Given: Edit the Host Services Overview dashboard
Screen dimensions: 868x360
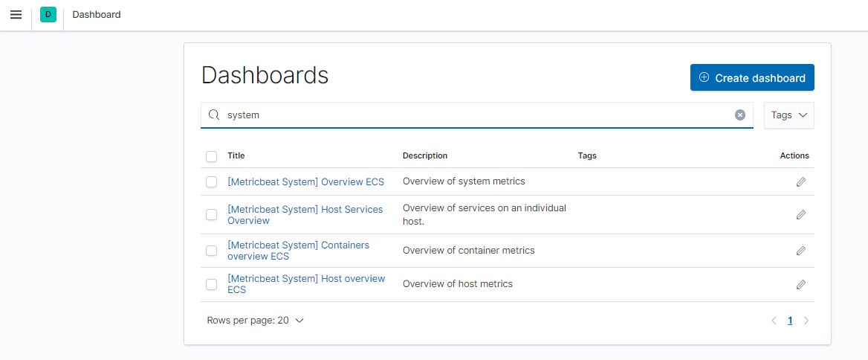Looking at the screenshot, I should 800,215.
